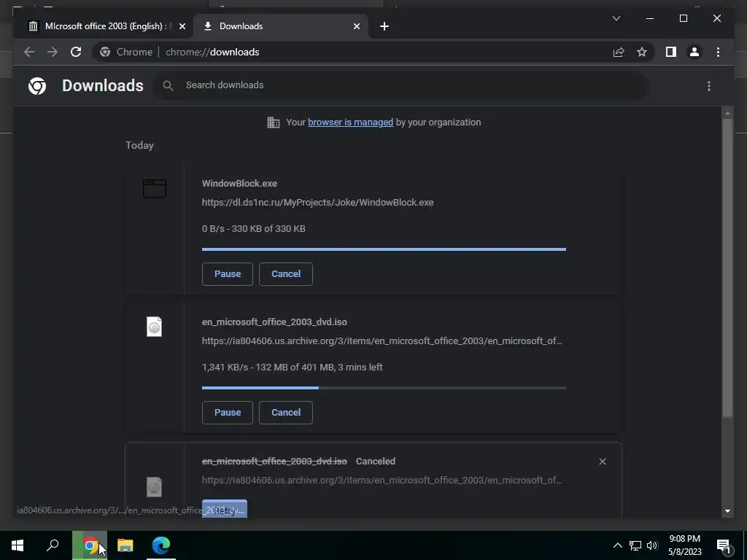Open source URL of active iso download
Screen dimensions: 747x560
pyautogui.click(x=382, y=341)
